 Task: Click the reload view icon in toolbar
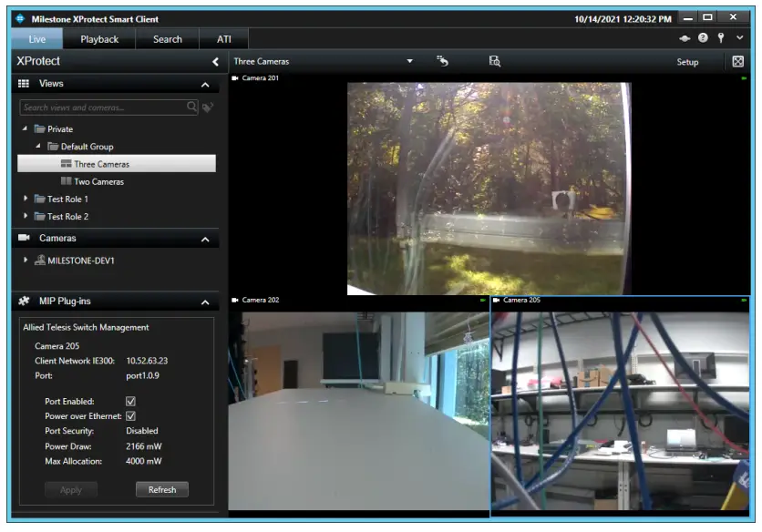pos(442,61)
